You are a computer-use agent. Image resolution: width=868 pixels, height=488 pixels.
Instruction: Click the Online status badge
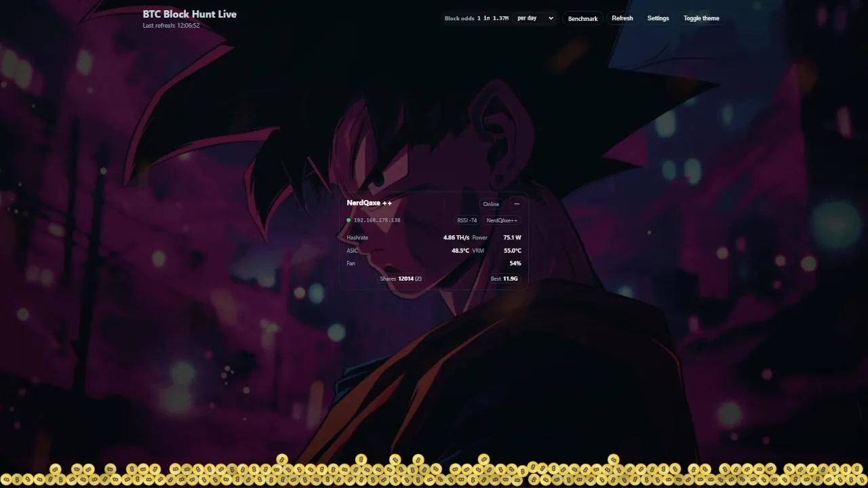491,204
